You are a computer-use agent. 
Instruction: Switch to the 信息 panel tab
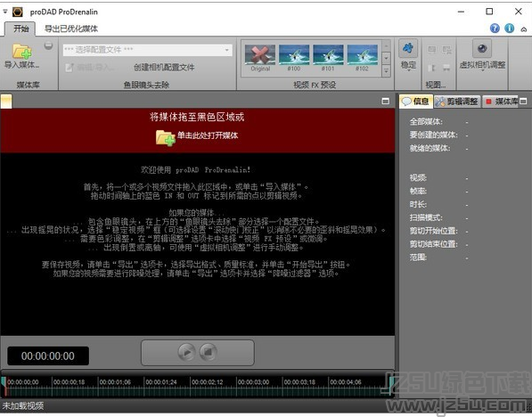click(416, 101)
